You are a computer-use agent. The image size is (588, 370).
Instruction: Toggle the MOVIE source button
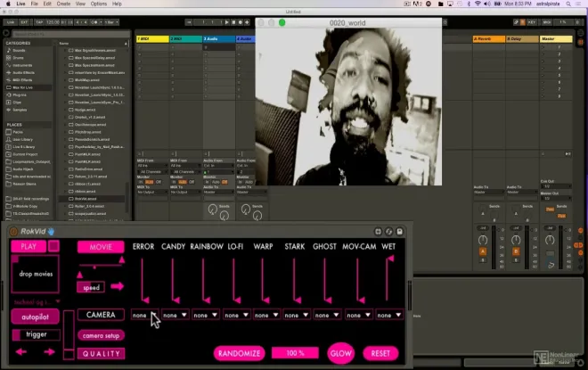101,247
